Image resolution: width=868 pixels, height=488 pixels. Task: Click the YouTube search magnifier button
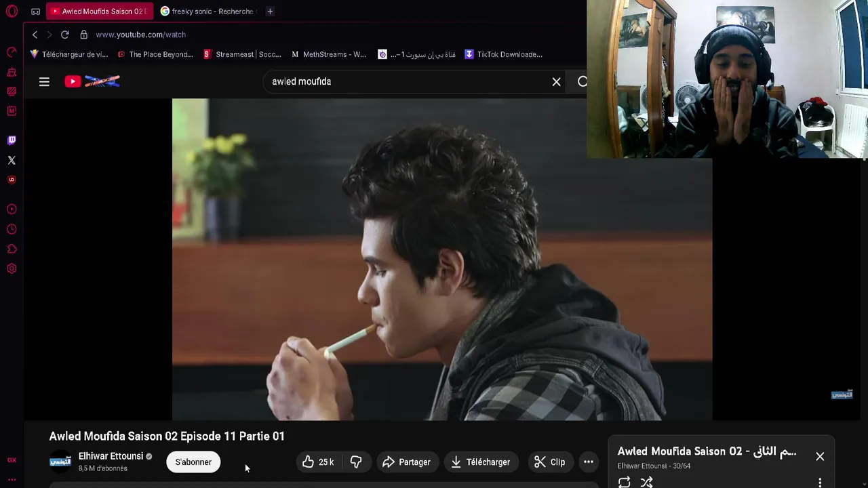(582, 81)
